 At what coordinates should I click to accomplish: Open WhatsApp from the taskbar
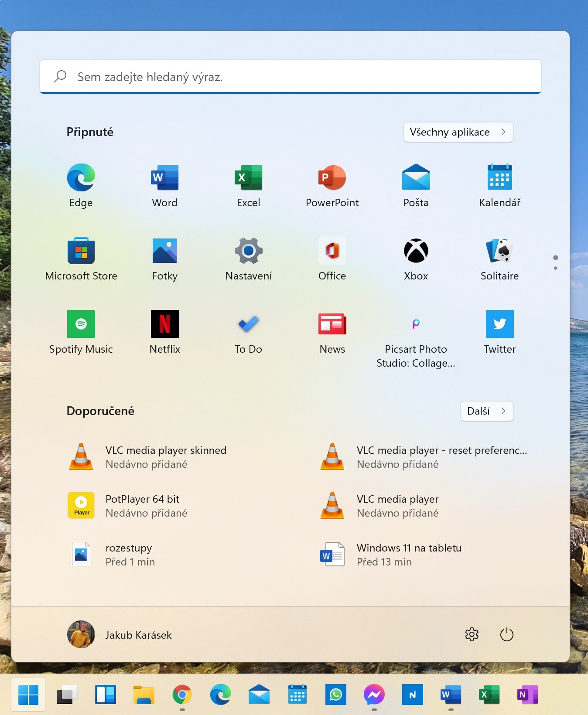[336, 695]
